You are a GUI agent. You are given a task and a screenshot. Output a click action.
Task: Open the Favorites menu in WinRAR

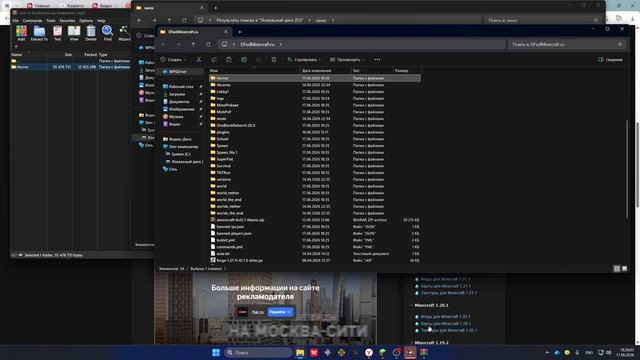(67, 20)
